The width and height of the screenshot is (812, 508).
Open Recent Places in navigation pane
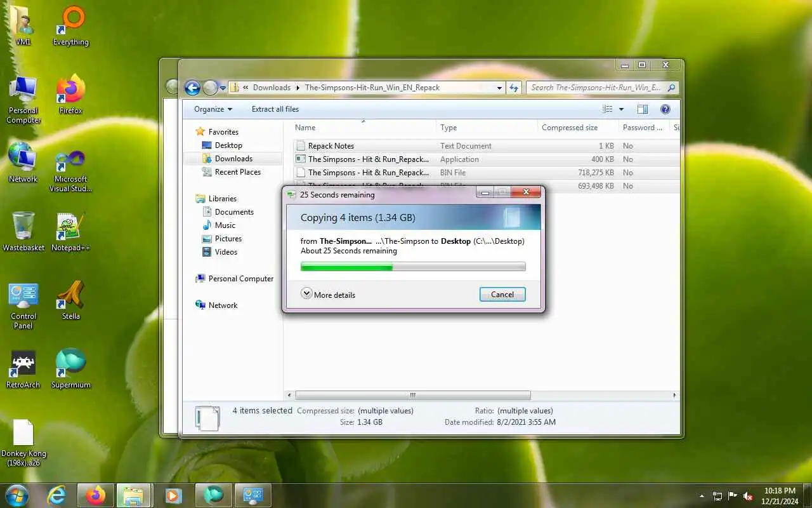pyautogui.click(x=238, y=172)
